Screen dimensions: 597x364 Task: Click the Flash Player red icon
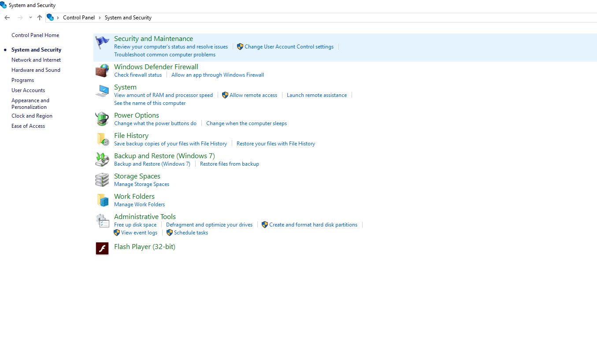[102, 249]
